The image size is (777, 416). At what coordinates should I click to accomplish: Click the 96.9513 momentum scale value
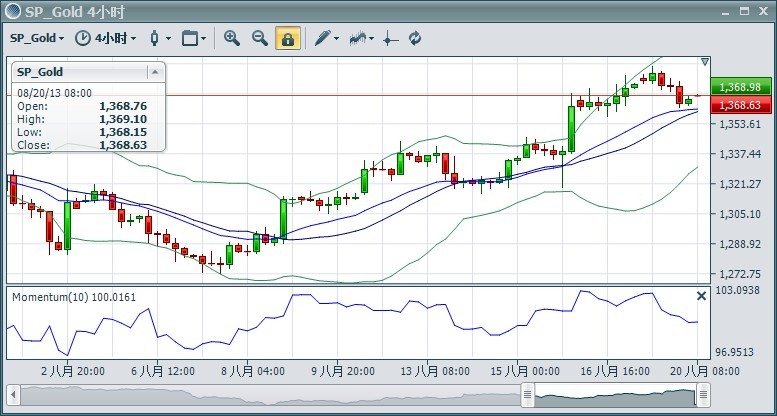pos(735,353)
